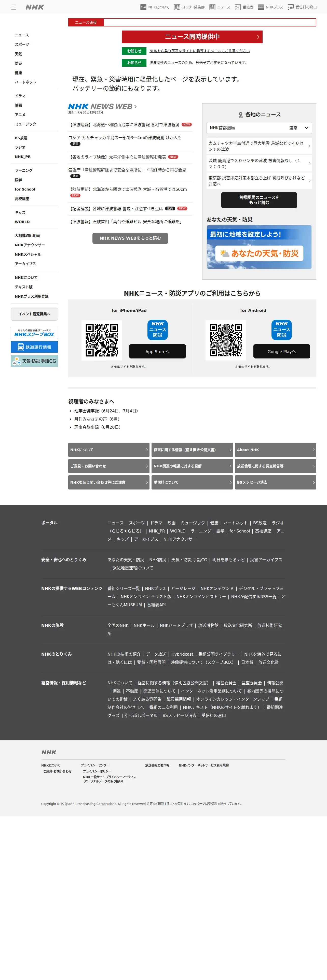Open 理事会議事録（6月24日、7月4日） link

coord(107,411)
